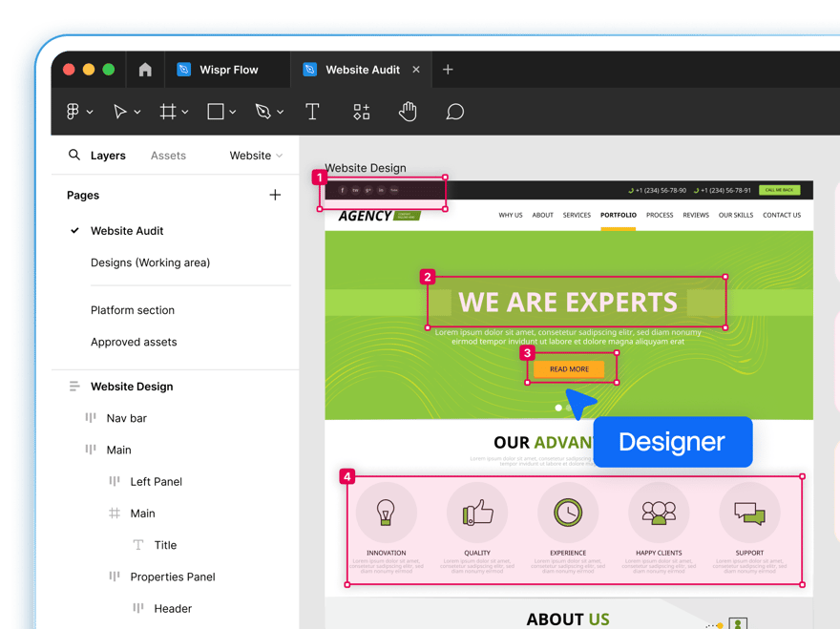The image size is (840, 629).
Task: Open the shape tools dropdown chevron
Action: [233, 112]
